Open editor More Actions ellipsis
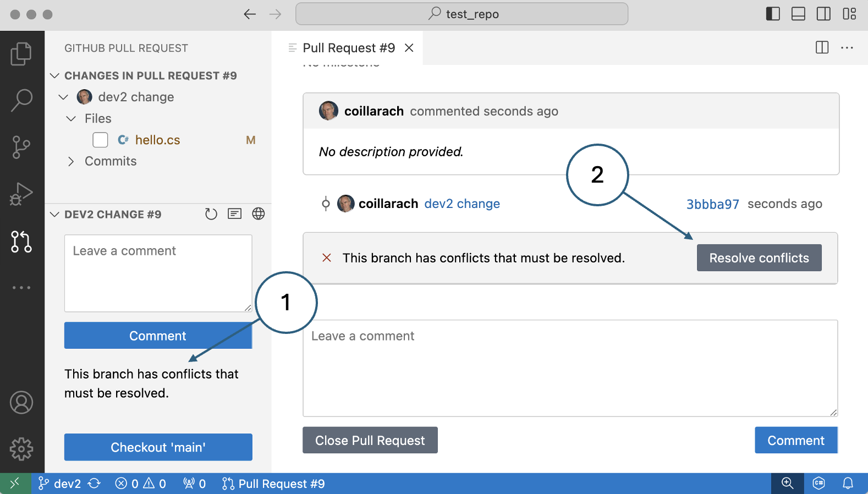The height and width of the screenshot is (494, 868). [847, 48]
